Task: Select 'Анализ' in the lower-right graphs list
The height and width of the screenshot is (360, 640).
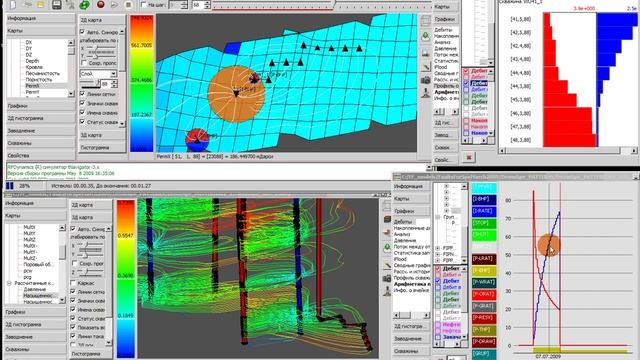Action: pos(402,235)
